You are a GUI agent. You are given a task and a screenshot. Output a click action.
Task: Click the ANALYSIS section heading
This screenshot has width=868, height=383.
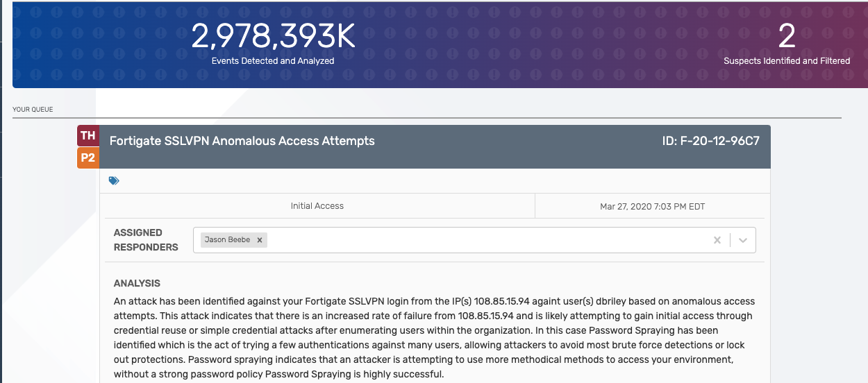coord(137,284)
